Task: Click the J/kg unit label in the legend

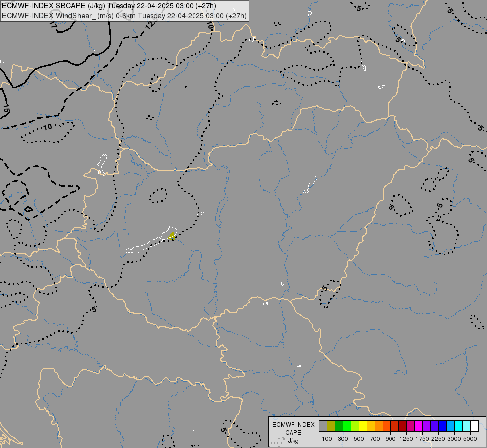Action: [x=293, y=441]
